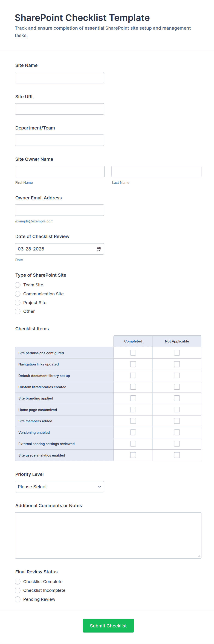Screen dimensions: 214x644
Task: Click the Additional Comments text area
Action: coord(108,535)
